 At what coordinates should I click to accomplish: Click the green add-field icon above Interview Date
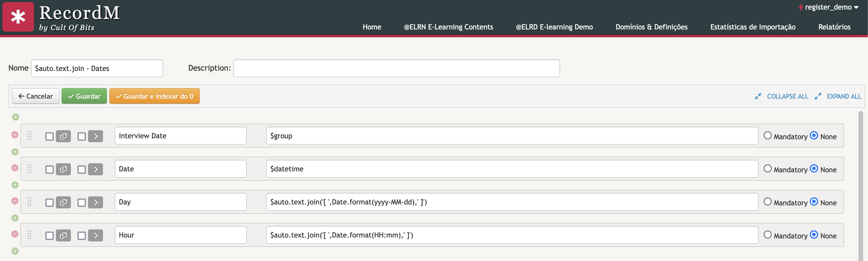(16, 117)
